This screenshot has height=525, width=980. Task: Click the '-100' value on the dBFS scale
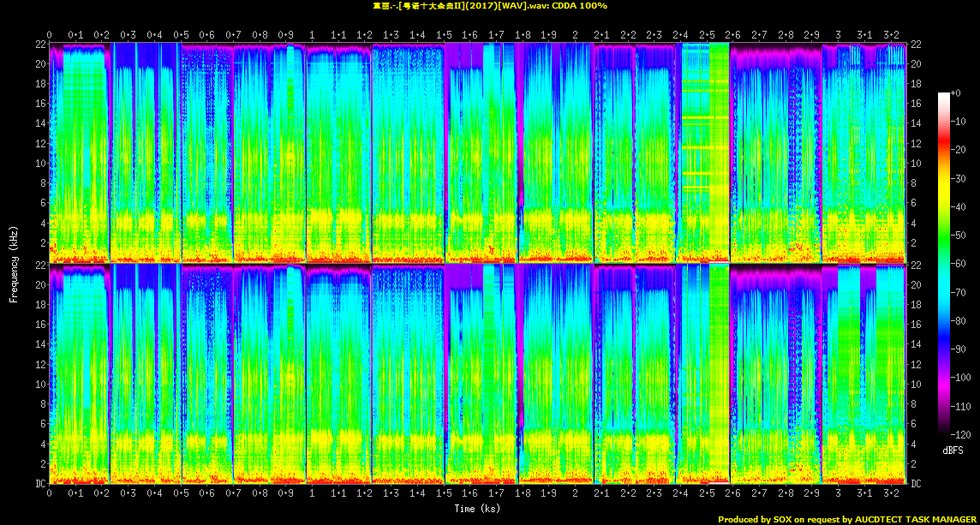click(x=960, y=378)
